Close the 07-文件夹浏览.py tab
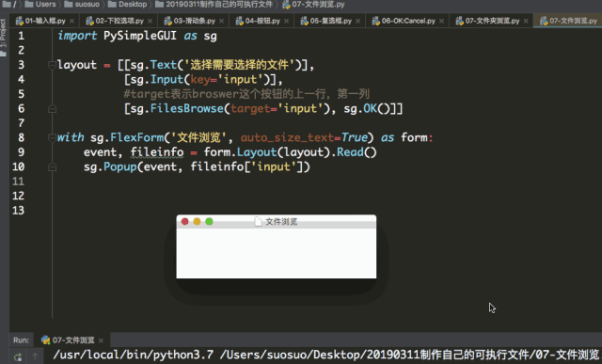The image size is (602, 364). tap(526, 21)
